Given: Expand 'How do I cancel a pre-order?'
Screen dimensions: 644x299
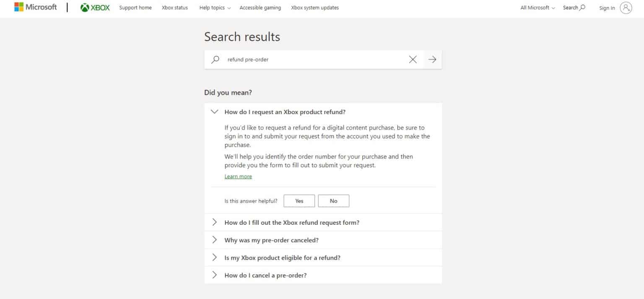Looking at the screenshot, I should [x=323, y=275].
